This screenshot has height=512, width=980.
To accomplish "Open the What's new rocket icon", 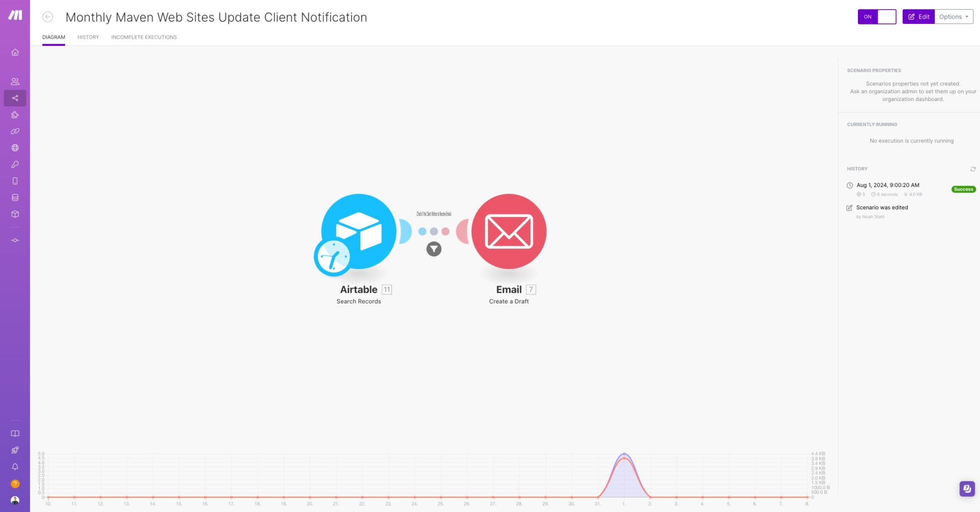I will click(15, 450).
